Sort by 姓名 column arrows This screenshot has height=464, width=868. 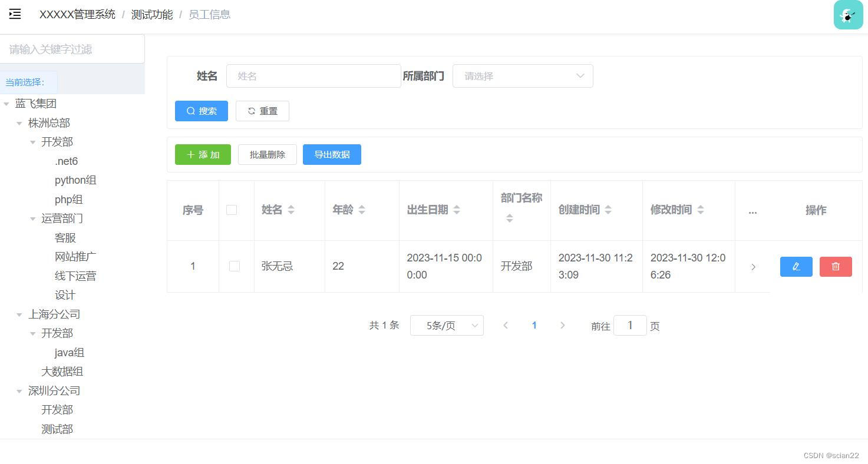tap(291, 210)
